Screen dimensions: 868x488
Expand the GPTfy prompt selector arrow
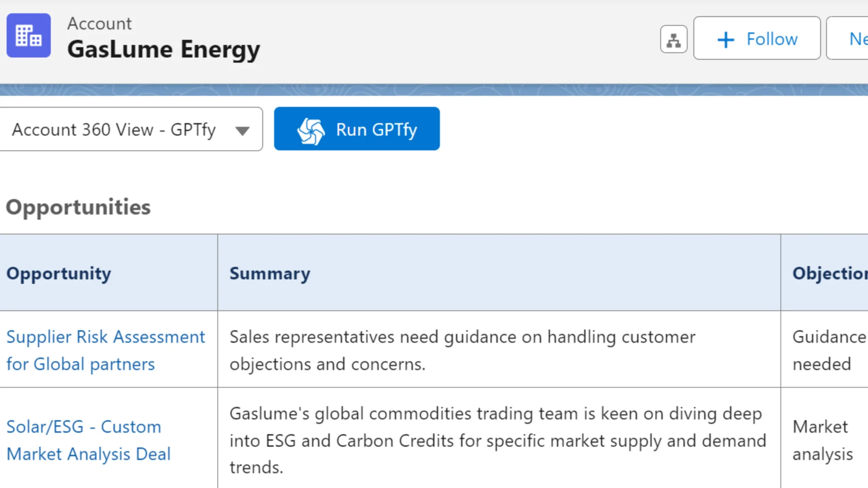coord(242,130)
